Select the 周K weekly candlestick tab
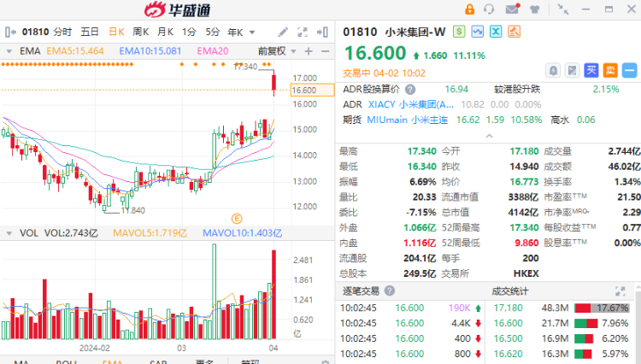 [x=141, y=32]
